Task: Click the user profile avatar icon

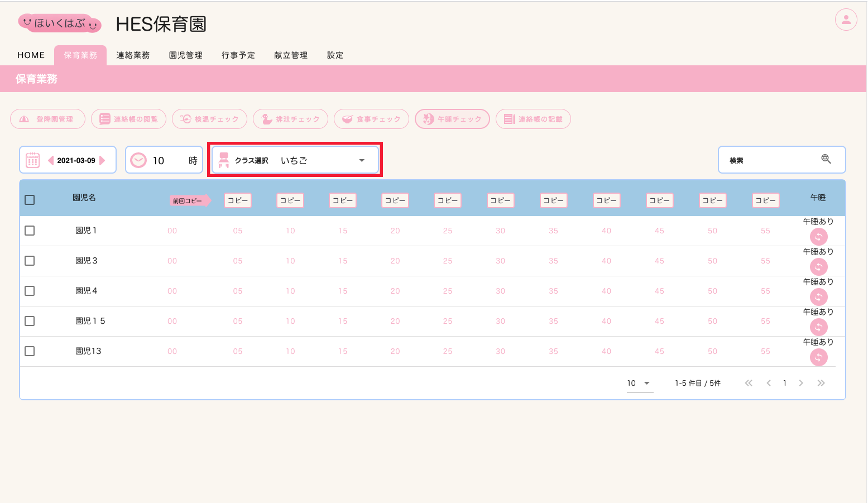Action: point(846,20)
